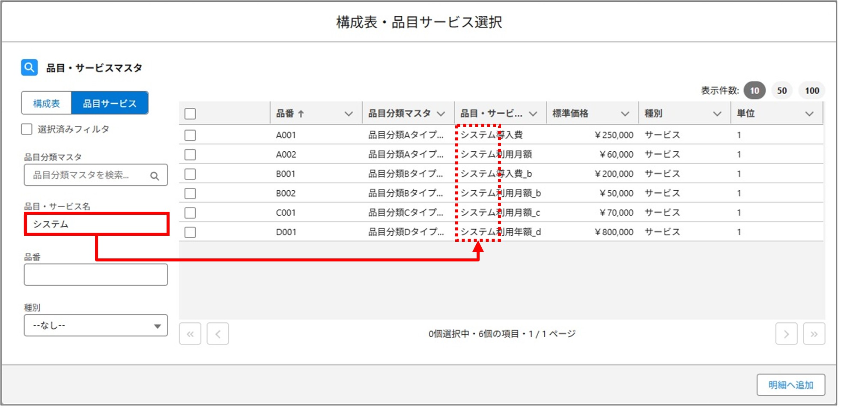Screen dimensions: 868x408
Task: Switch to the 構成表 tab
Action: [46, 103]
